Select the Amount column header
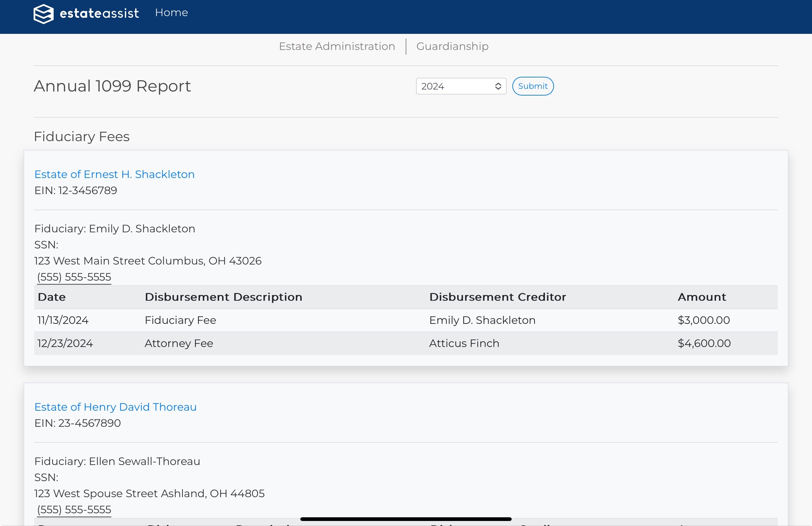Viewport: 812px width, 526px height. [702, 297]
